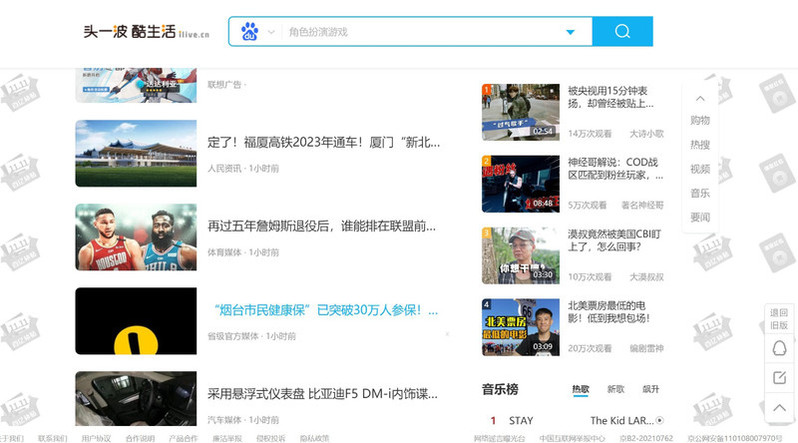The width and height of the screenshot is (798, 443).
Task: Click the back to top arrow icon
Action: 780,407
